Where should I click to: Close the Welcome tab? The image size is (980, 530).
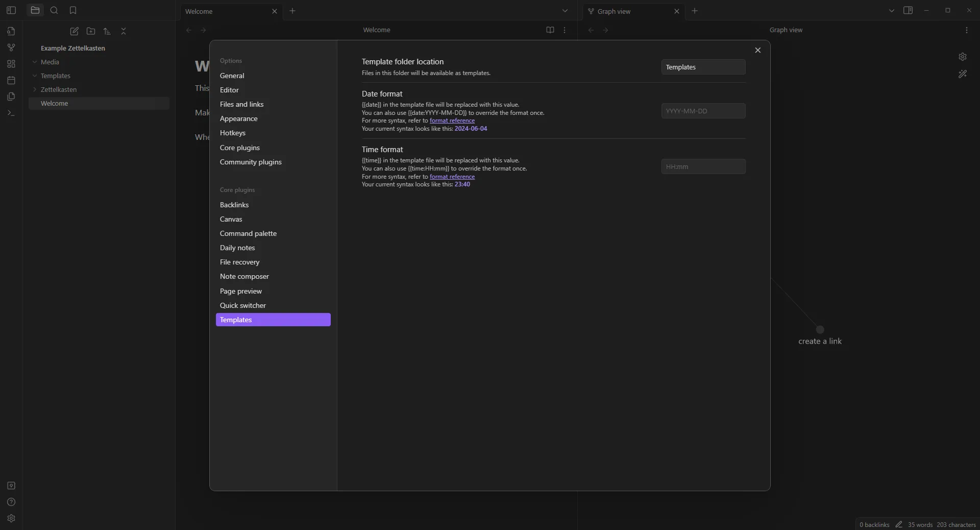pos(275,11)
